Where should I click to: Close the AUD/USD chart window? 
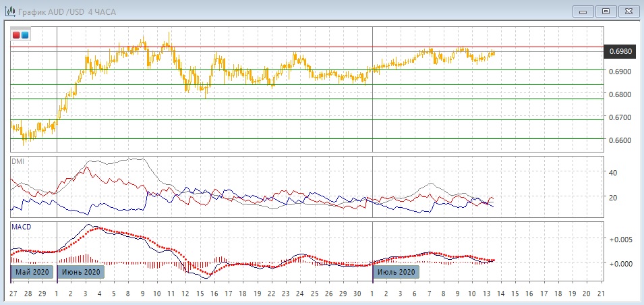627,11
